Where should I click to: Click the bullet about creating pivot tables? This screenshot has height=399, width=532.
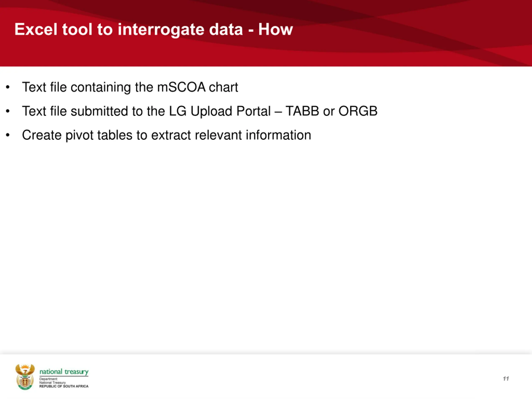pos(166,135)
